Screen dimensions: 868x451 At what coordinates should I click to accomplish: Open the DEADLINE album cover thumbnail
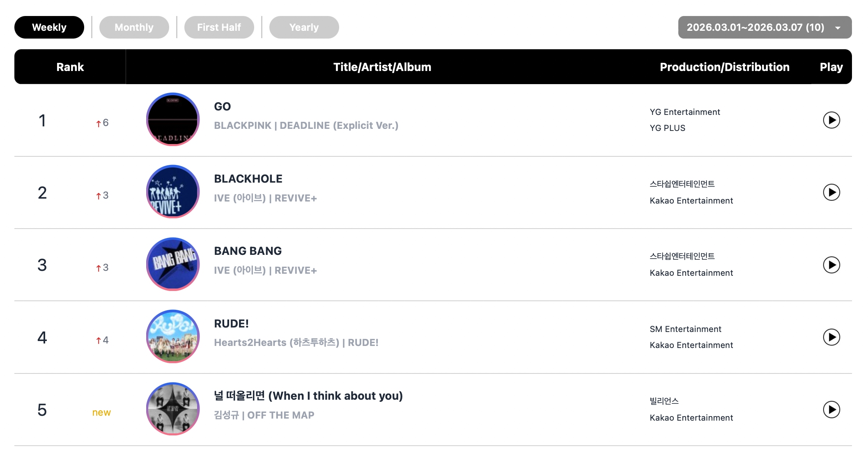click(x=173, y=119)
